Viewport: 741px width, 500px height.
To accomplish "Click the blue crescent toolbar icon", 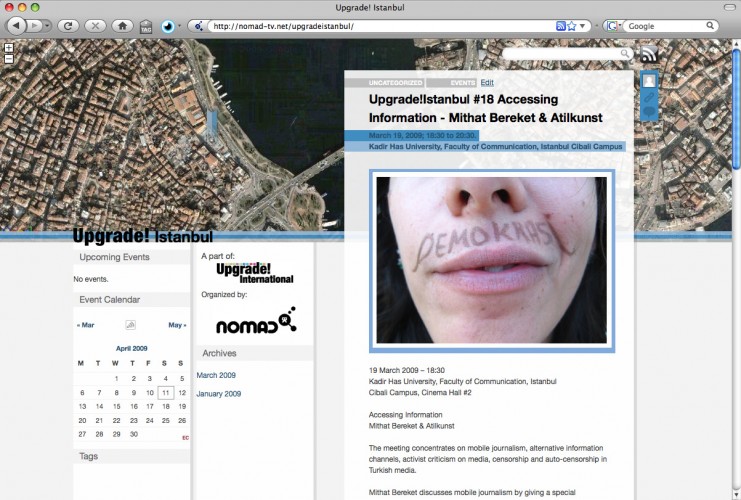I will (168, 26).
